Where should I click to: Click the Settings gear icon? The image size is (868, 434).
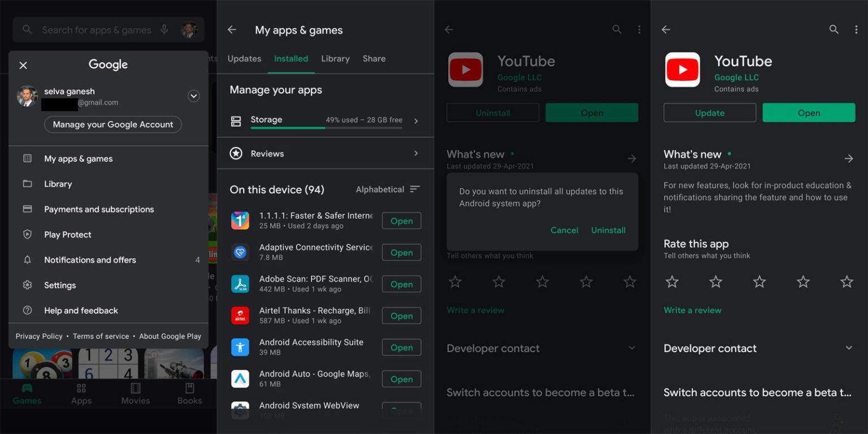tap(27, 285)
